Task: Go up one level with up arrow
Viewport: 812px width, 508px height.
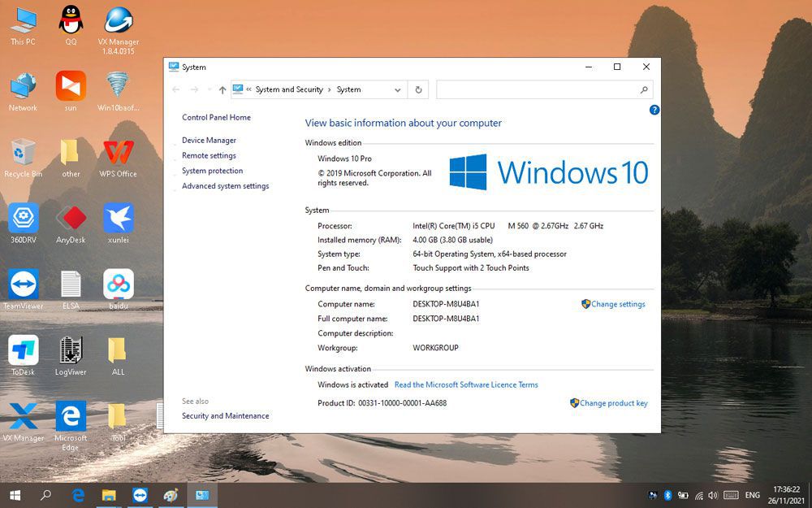Action: (x=222, y=89)
